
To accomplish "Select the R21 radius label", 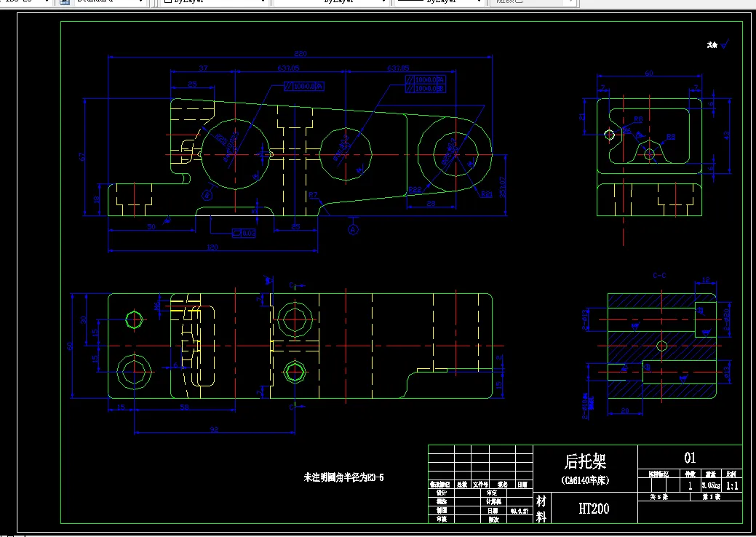I will 487,194.
